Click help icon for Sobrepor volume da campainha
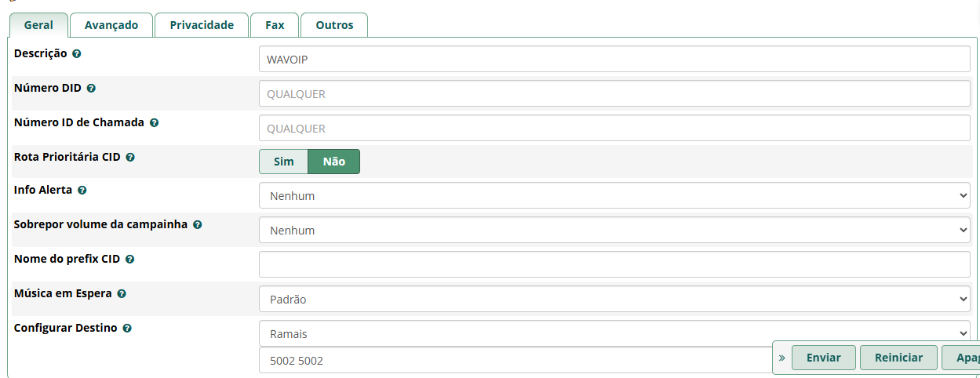 tap(197, 225)
